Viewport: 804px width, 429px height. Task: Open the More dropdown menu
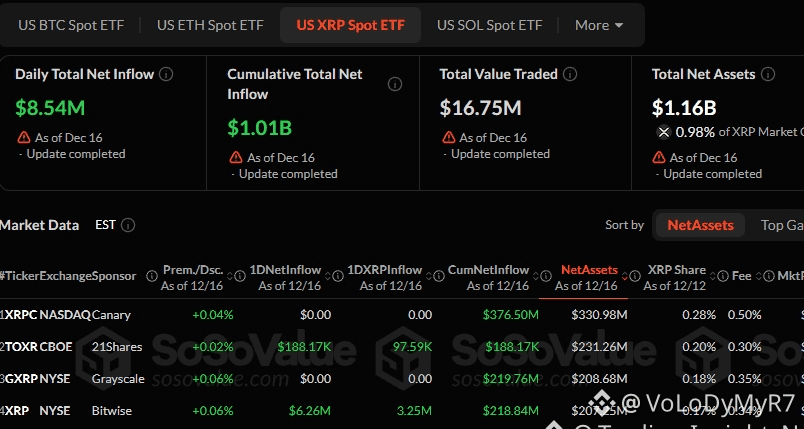point(599,25)
